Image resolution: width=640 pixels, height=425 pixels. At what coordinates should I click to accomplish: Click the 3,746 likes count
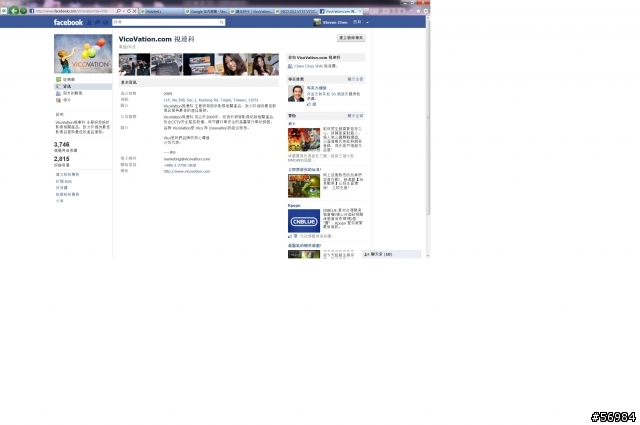coord(62,145)
